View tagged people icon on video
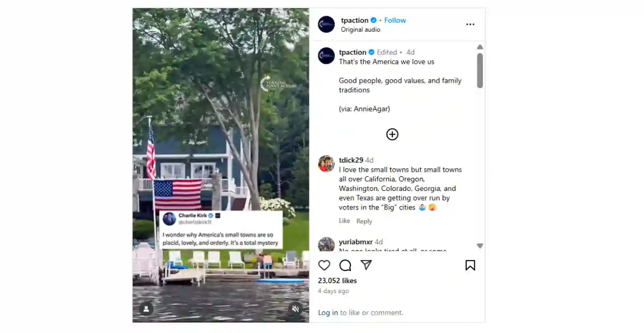 tap(146, 309)
